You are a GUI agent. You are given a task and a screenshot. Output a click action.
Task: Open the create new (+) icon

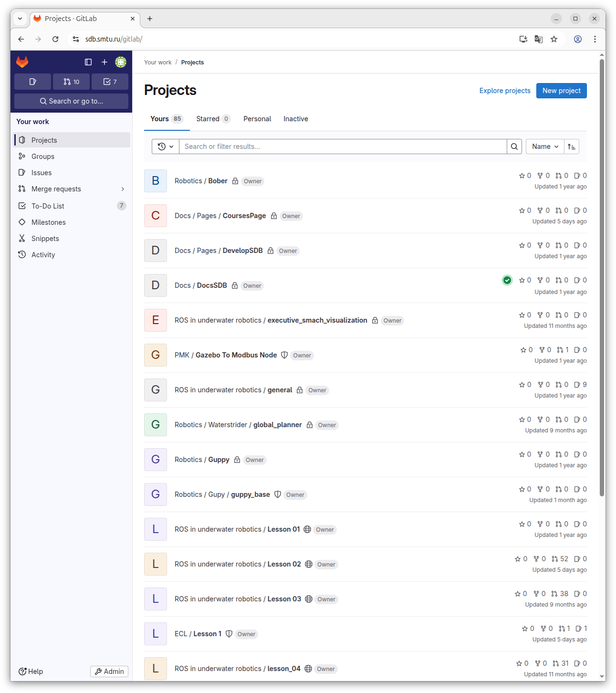(x=104, y=62)
